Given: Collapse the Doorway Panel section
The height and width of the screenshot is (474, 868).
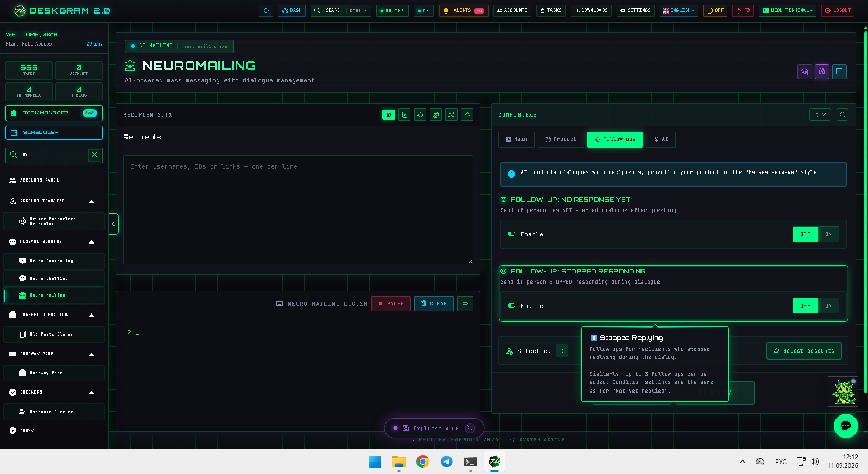Looking at the screenshot, I should 91,354.
